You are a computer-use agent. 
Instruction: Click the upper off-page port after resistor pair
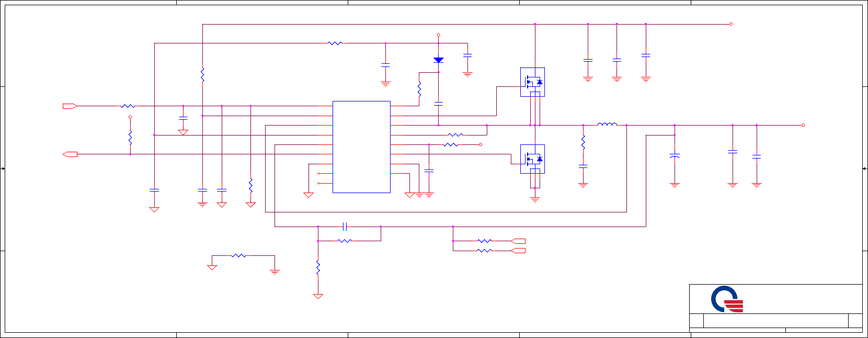518,241
